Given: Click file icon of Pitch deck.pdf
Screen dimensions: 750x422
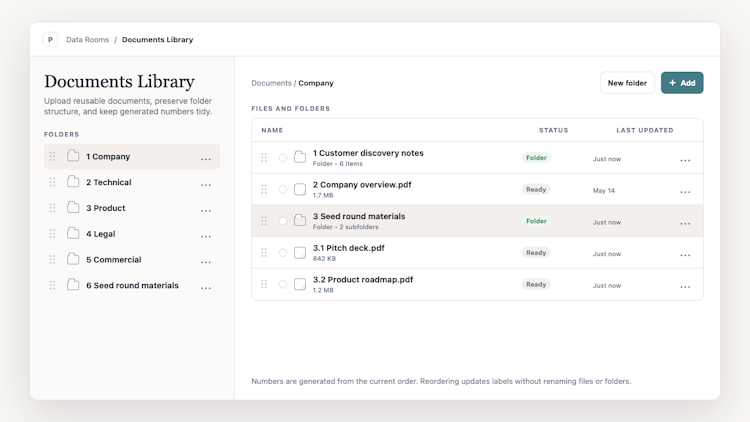Looking at the screenshot, I should [x=300, y=252].
